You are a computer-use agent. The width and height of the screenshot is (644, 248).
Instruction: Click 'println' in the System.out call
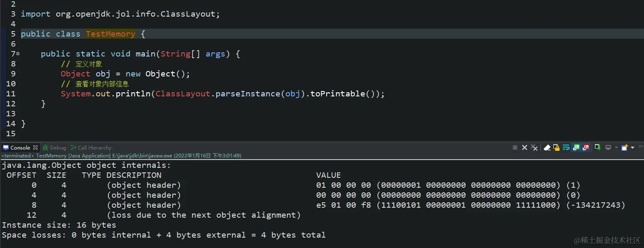[133, 94]
